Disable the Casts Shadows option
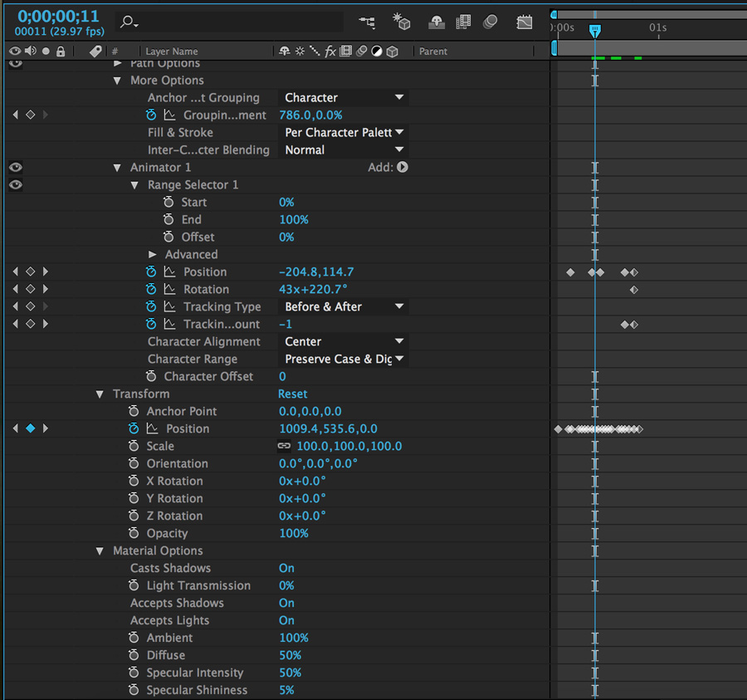Image resolution: width=747 pixels, height=700 pixels. coord(286,568)
